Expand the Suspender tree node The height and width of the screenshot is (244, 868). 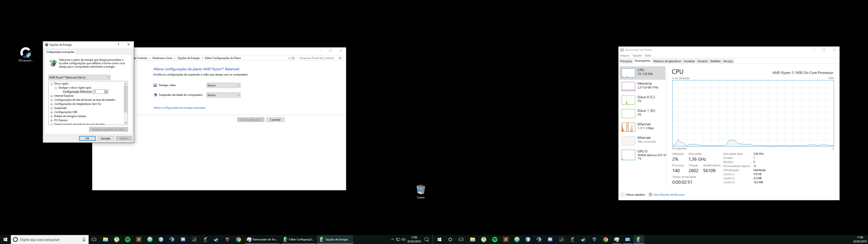point(52,108)
